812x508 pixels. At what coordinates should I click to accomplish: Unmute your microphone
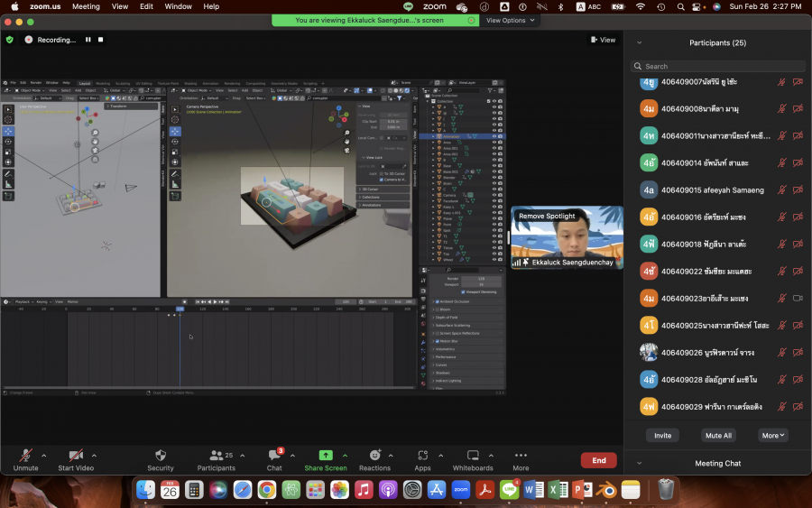pyautogui.click(x=25, y=457)
